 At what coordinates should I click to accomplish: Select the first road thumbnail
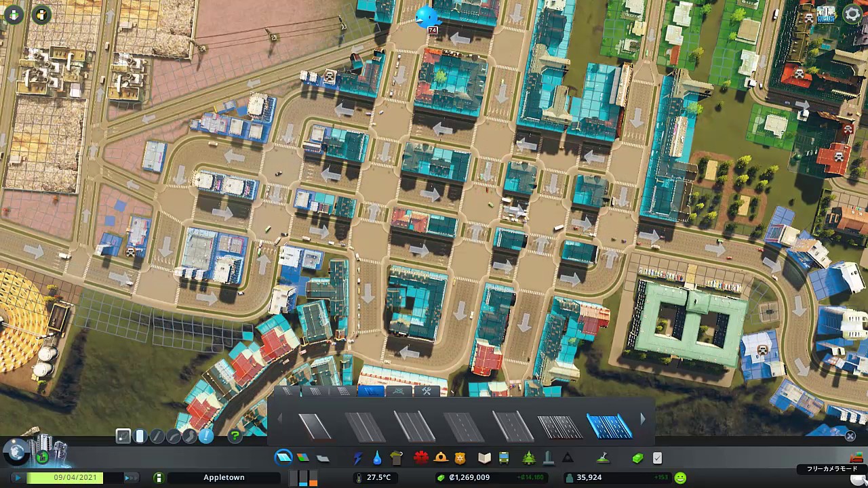coord(315,427)
